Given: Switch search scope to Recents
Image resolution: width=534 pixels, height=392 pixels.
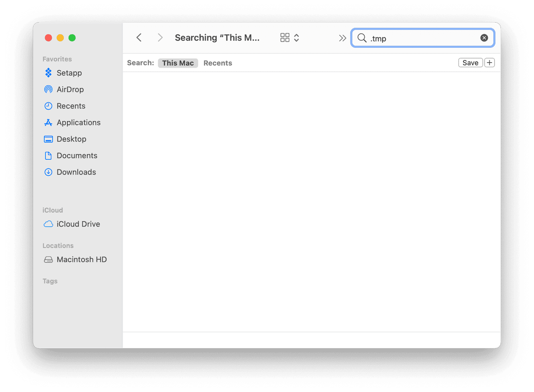Looking at the screenshot, I should point(218,63).
